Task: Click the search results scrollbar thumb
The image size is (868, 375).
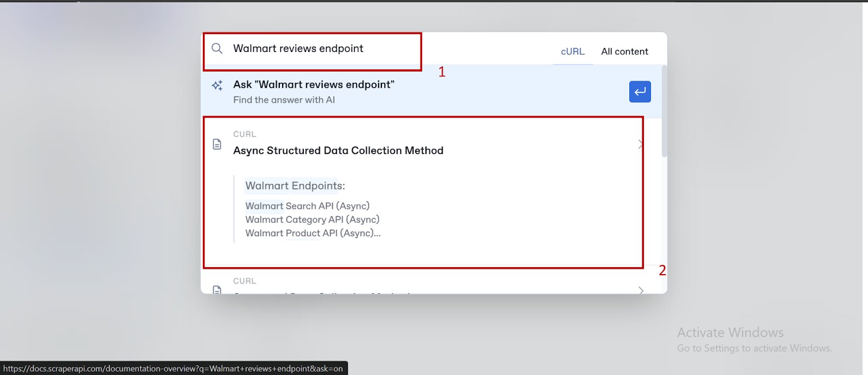Action: (665, 111)
